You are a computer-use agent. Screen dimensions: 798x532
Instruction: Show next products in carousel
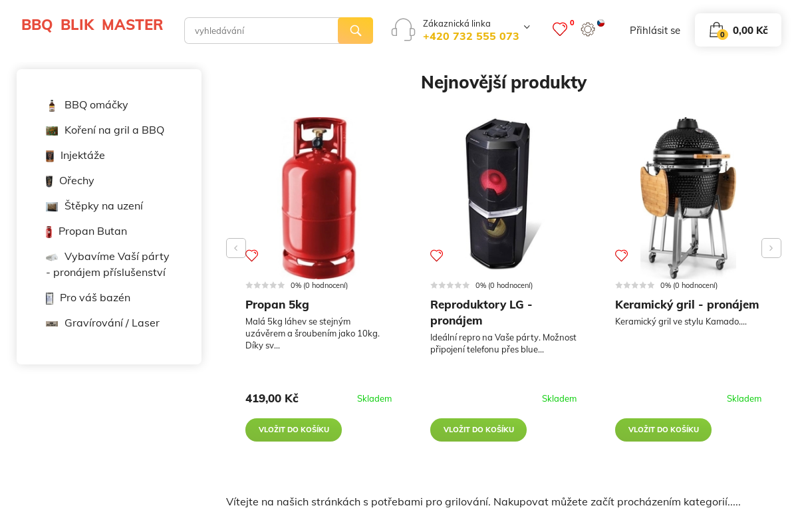click(771, 248)
